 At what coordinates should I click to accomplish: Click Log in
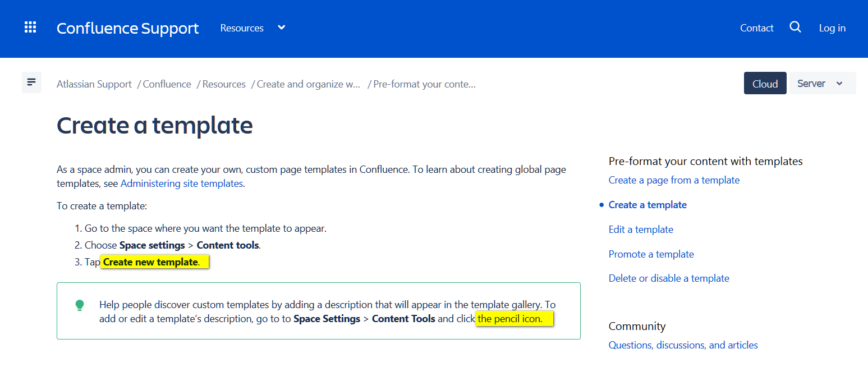click(x=832, y=27)
